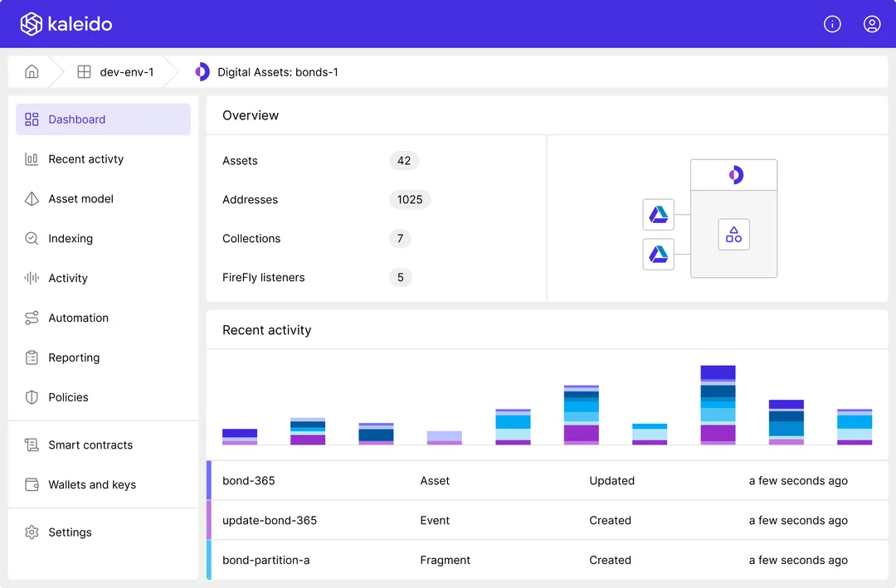
Task: Go to home via breadcrumb house icon
Action: click(32, 71)
